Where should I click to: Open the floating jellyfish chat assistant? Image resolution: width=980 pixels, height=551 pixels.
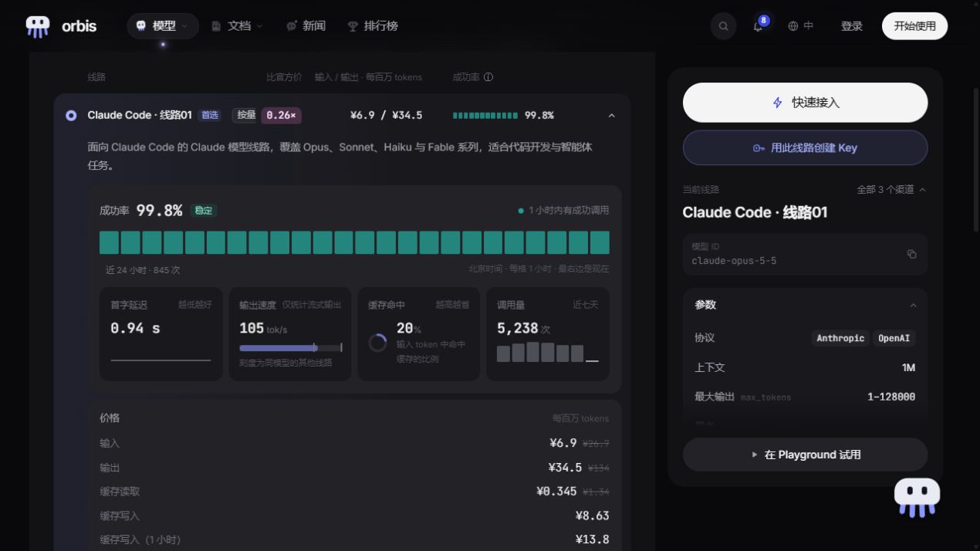pos(917,498)
